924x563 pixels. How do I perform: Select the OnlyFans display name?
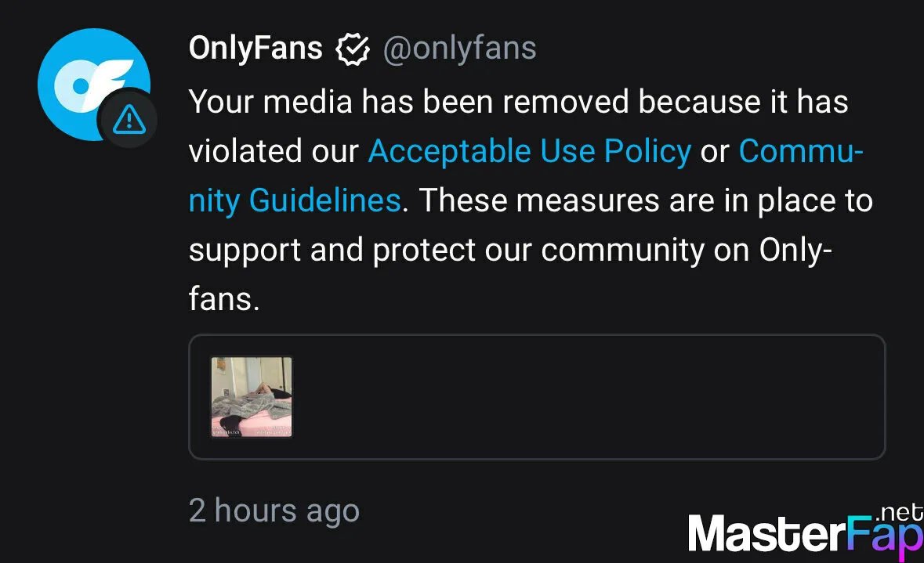click(x=255, y=48)
